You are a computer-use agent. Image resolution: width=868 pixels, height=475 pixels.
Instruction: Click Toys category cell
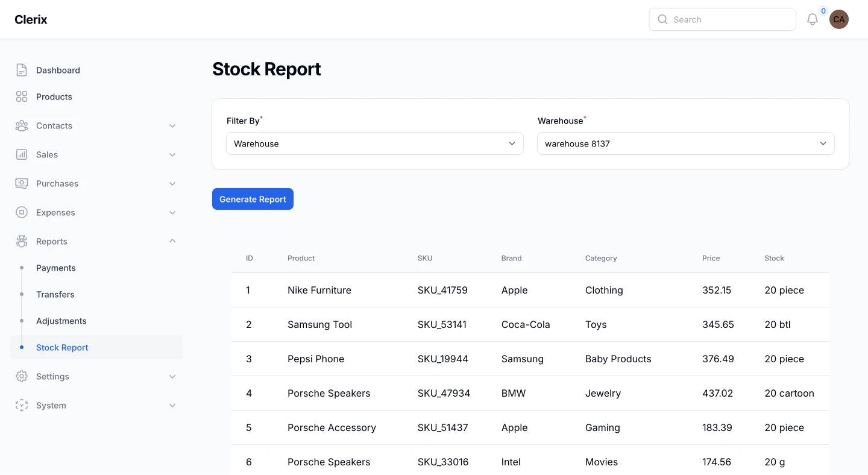(x=596, y=324)
